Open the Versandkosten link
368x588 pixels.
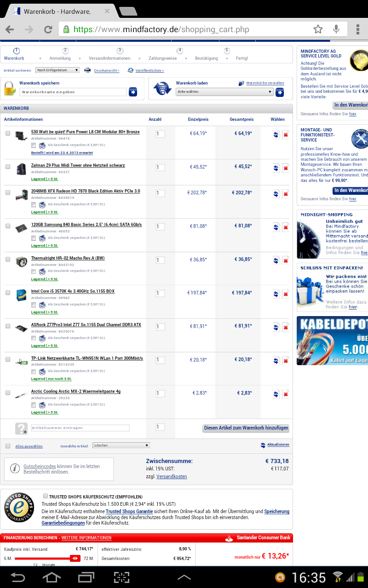click(172, 476)
